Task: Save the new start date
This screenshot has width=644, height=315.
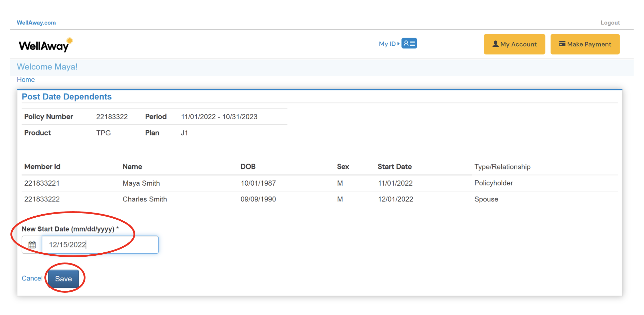Action: point(63,278)
